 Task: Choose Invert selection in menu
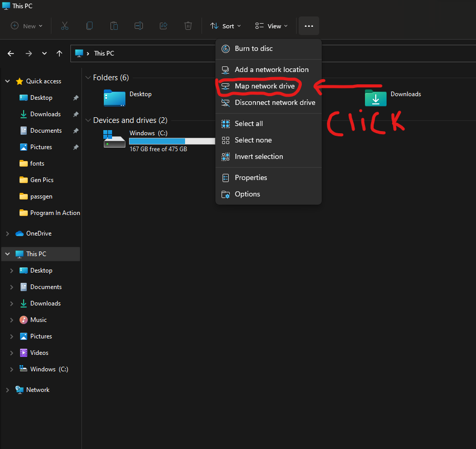(x=268, y=156)
